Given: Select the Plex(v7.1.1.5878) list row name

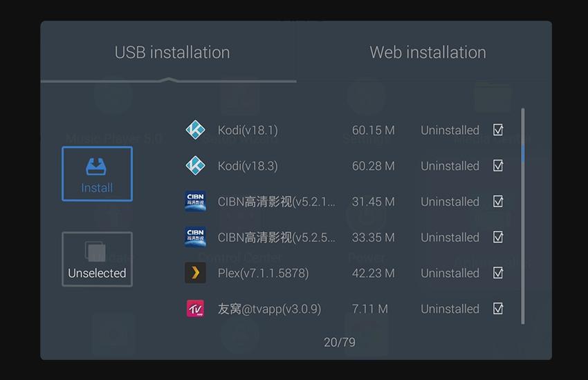Looking at the screenshot, I should pos(263,273).
